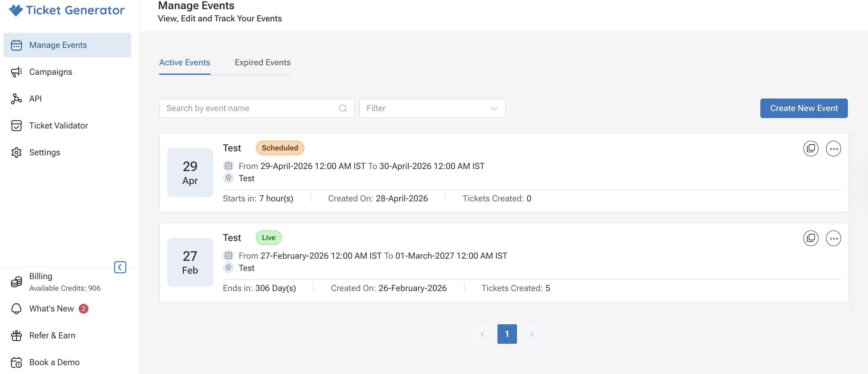868x374 pixels.
Task: Open the Filter dropdown
Action: [432, 108]
